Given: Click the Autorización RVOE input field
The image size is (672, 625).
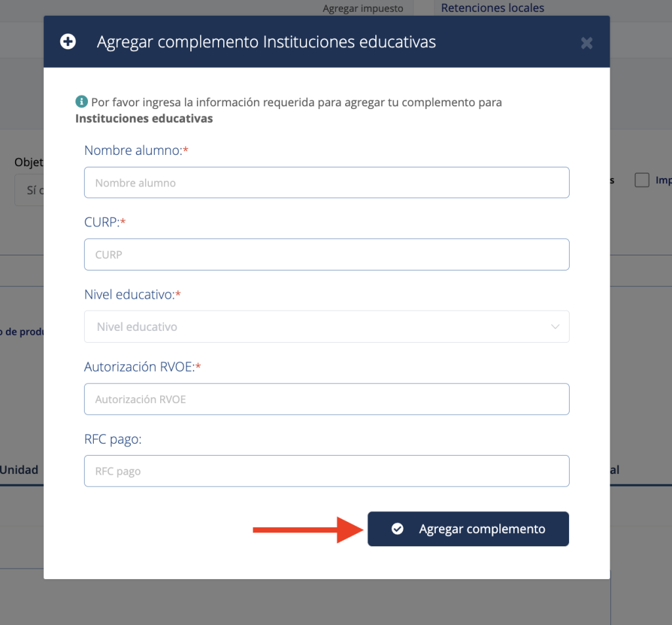Looking at the screenshot, I should [x=326, y=399].
